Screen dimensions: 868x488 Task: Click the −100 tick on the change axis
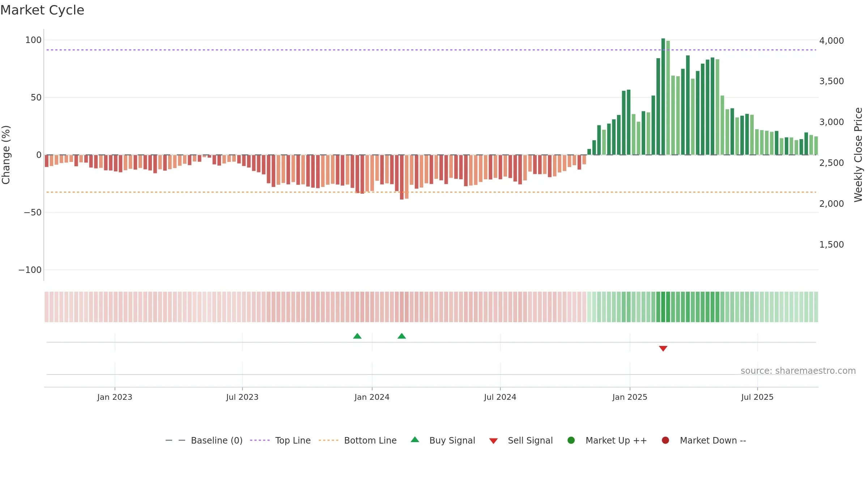(30, 270)
